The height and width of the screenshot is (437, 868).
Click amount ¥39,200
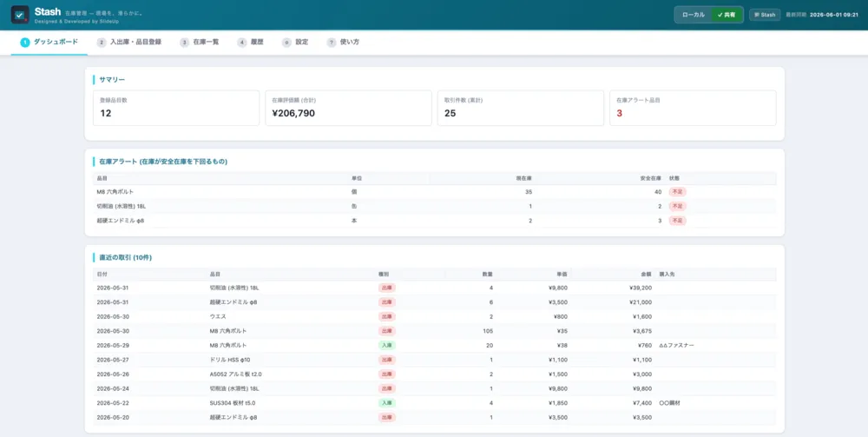(641, 288)
